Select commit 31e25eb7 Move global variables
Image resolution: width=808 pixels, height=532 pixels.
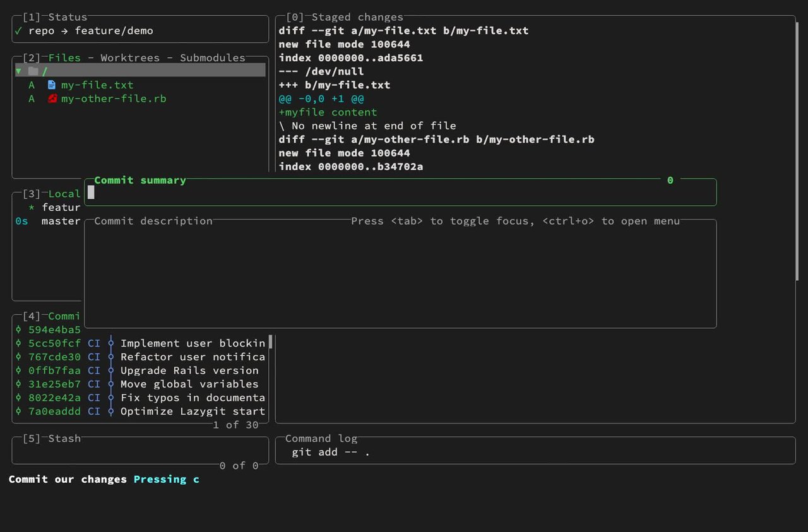click(x=140, y=384)
